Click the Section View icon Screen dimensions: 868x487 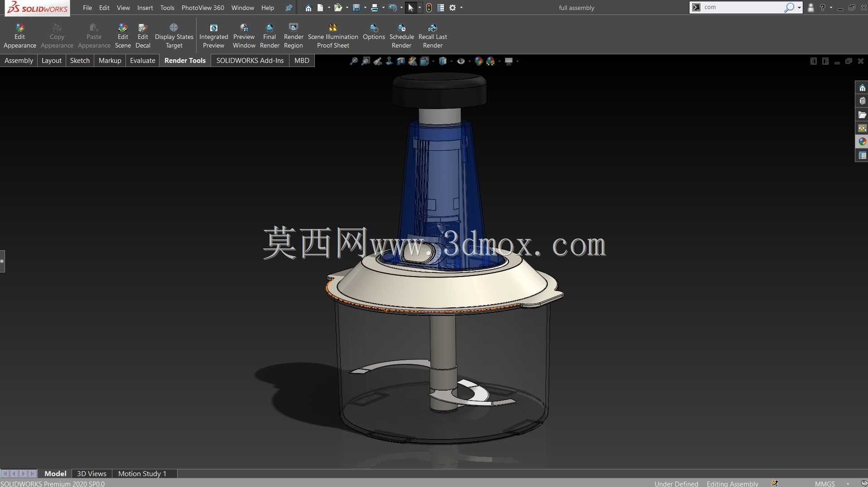401,61
